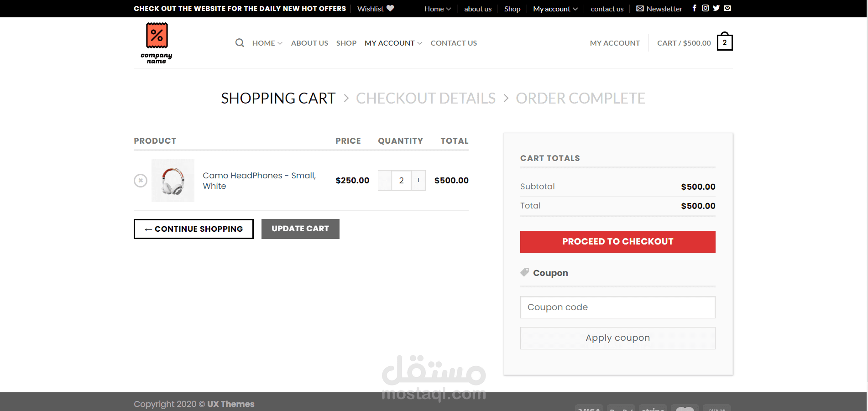Remove Camo HeadPhones from the cart

point(141,181)
